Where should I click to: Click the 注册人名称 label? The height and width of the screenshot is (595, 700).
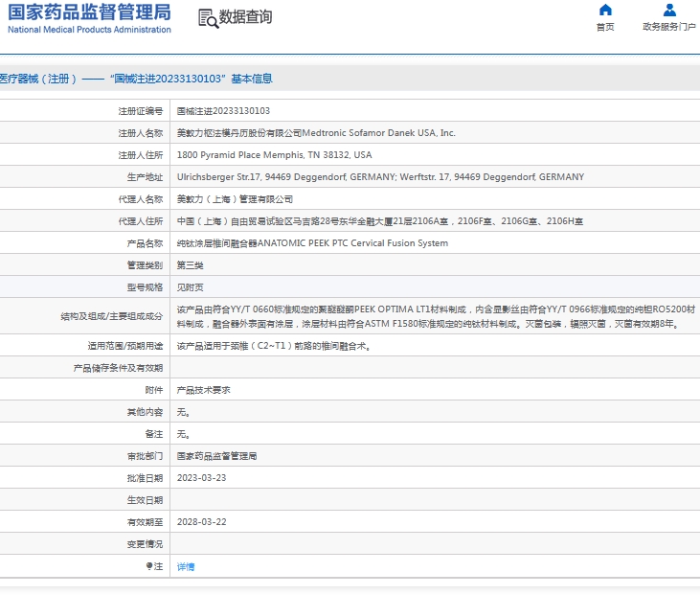pyautogui.click(x=140, y=132)
